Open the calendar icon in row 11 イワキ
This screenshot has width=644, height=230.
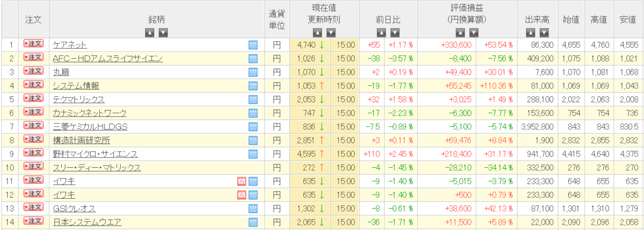pyautogui.click(x=253, y=181)
